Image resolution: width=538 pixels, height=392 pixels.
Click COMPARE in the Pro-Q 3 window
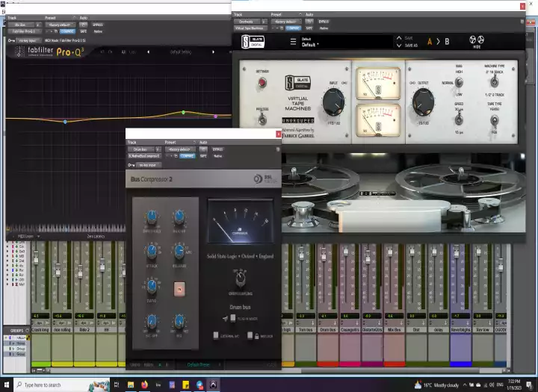[67, 31]
